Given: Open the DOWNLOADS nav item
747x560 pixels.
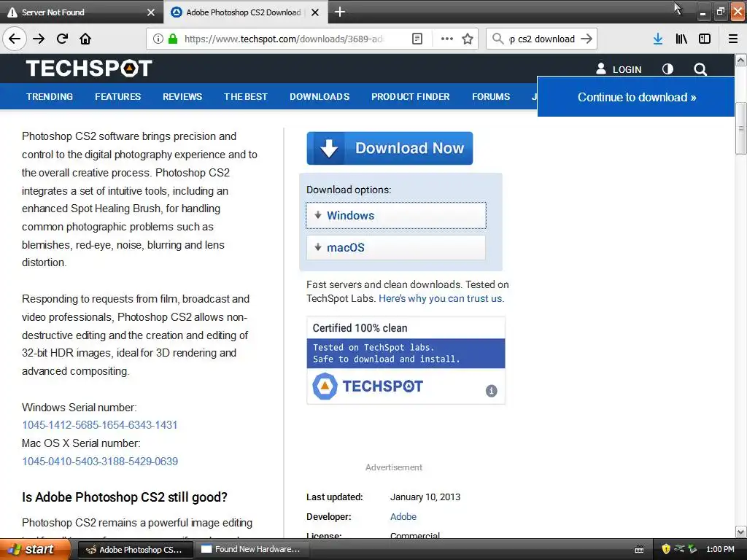Looking at the screenshot, I should (320, 97).
